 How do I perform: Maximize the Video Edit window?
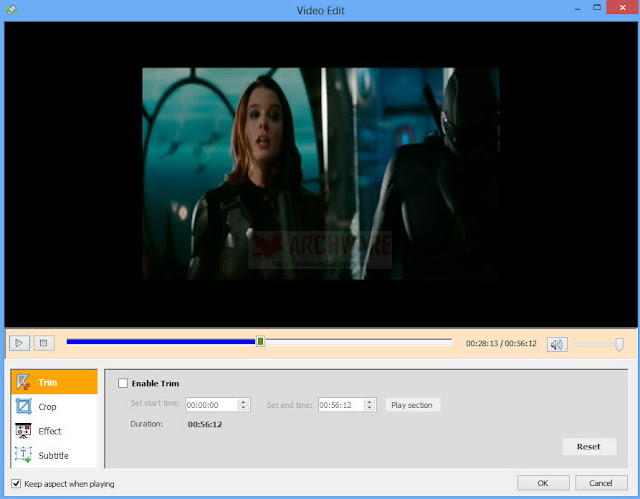(597, 7)
